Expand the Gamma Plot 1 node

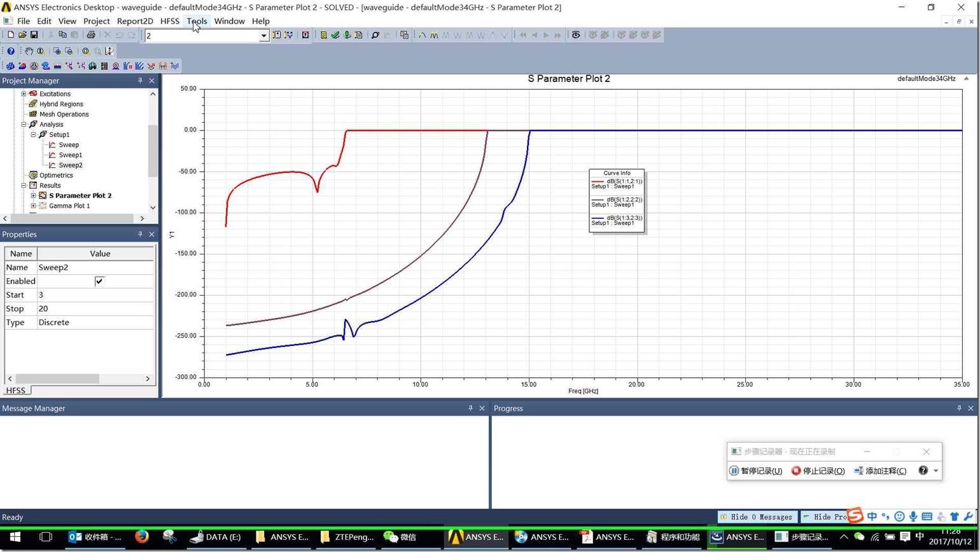pos(33,206)
